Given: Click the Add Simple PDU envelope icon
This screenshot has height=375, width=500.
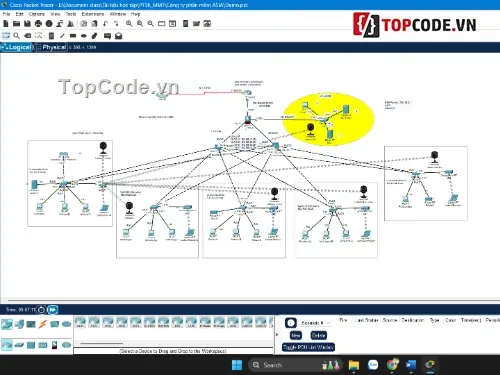Looking at the screenshot, I should pos(107,36).
